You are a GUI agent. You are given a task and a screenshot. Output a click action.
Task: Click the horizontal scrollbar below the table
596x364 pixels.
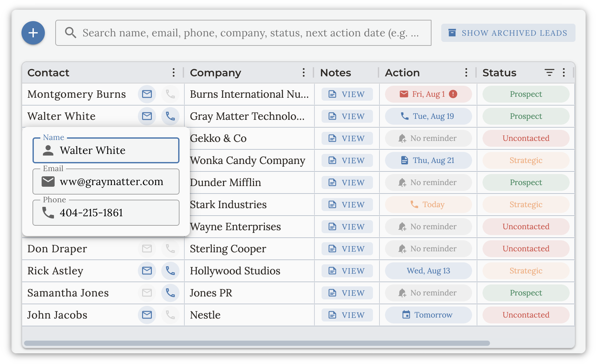tap(257, 343)
